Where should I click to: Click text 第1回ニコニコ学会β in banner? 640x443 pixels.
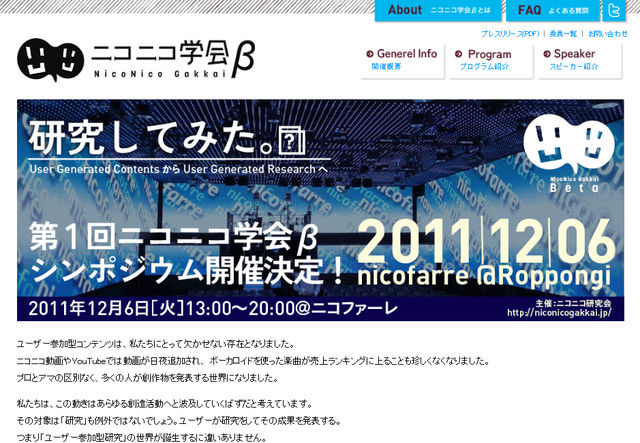[173, 238]
